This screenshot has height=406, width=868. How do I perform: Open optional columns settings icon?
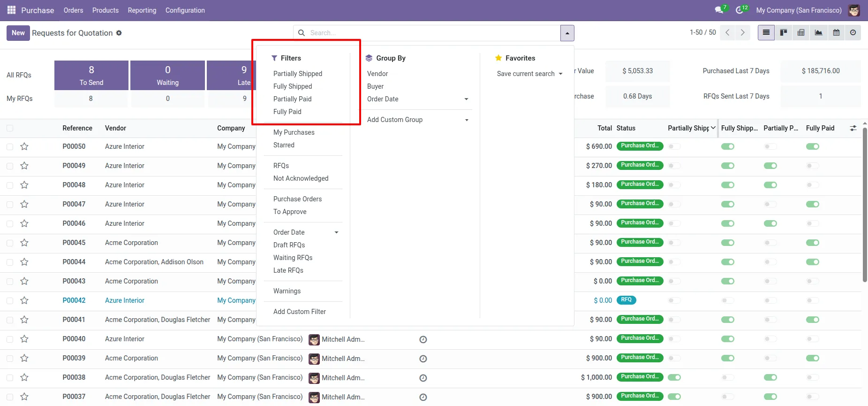(853, 128)
